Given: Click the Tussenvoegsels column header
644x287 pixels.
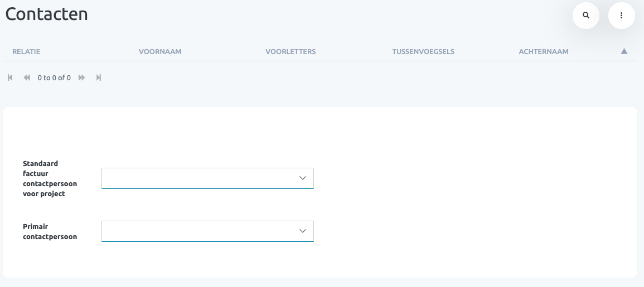Looking at the screenshot, I should tap(423, 52).
